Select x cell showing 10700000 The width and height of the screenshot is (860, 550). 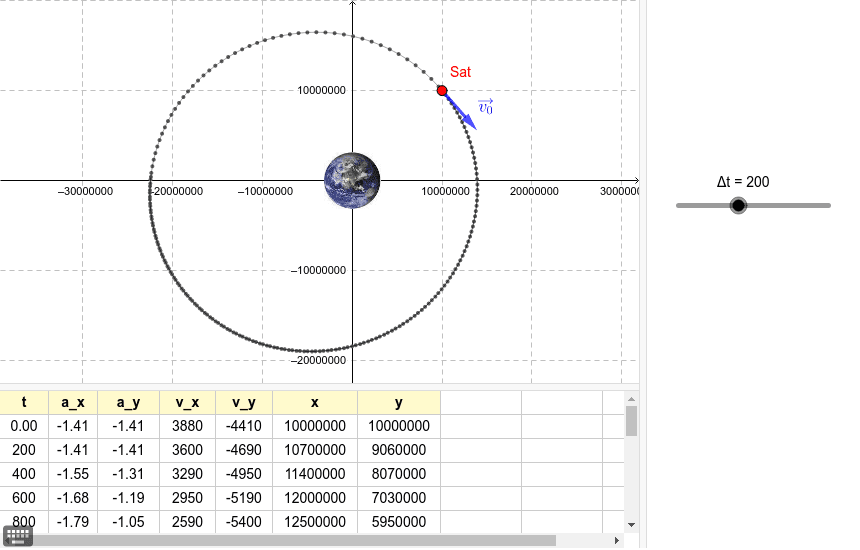pos(315,450)
